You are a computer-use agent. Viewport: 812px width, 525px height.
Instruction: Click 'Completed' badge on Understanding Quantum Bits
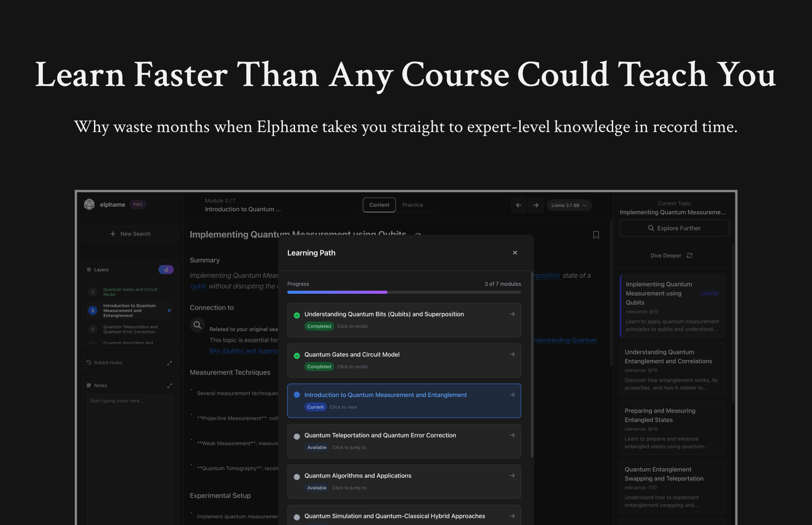pyautogui.click(x=319, y=326)
